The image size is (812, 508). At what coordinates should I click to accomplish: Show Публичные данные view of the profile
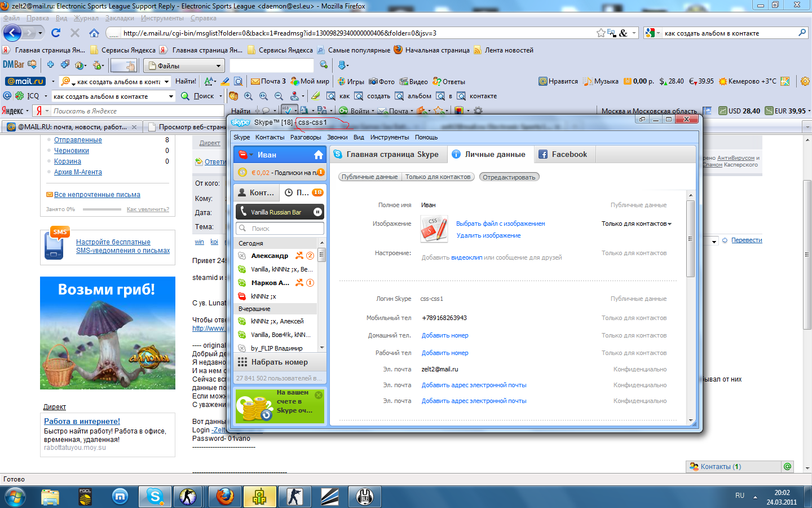point(369,177)
